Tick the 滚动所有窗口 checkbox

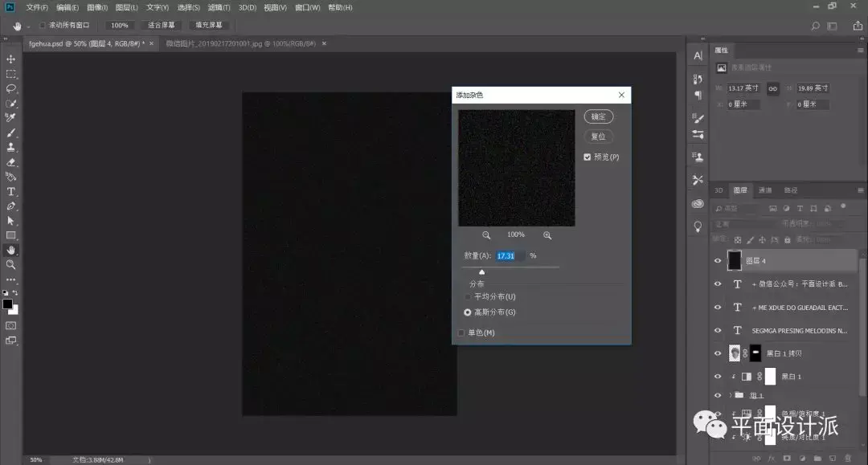coord(42,26)
